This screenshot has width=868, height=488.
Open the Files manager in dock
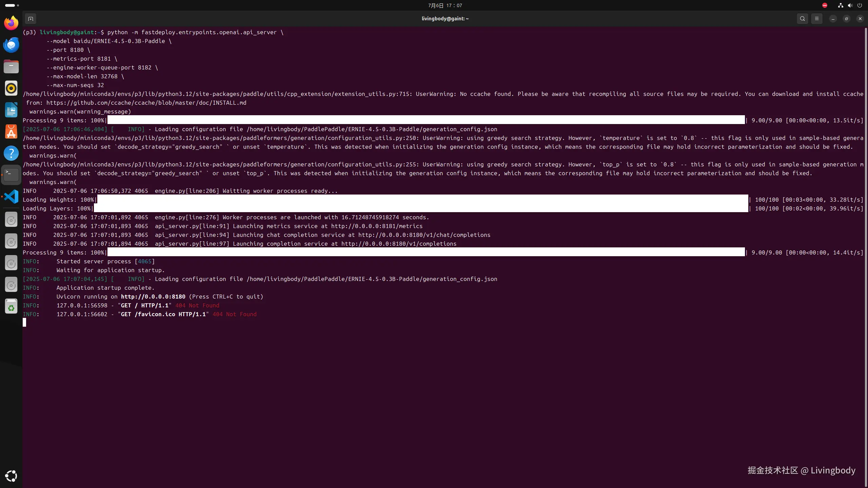pos(11,66)
